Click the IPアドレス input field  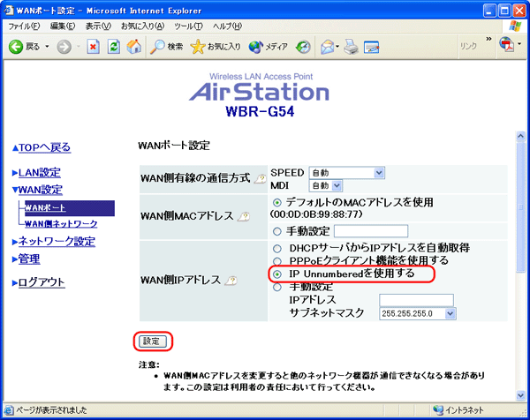click(416, 300)
